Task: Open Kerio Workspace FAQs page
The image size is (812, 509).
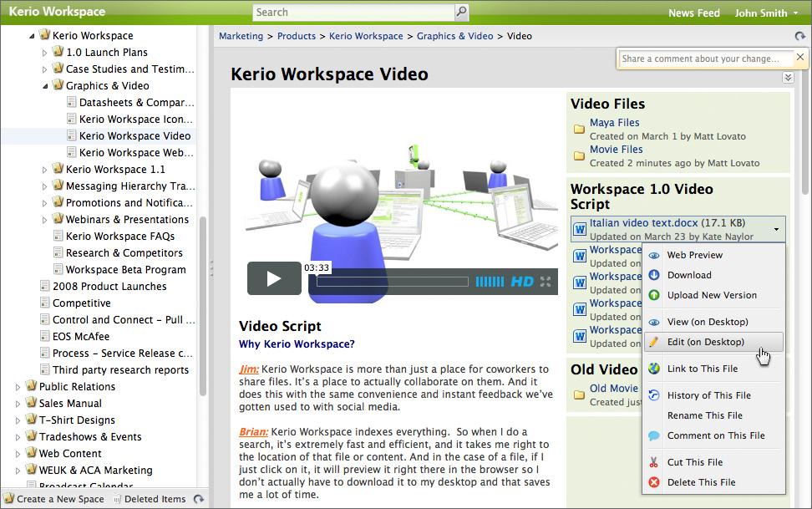Action: coord(120,237)
